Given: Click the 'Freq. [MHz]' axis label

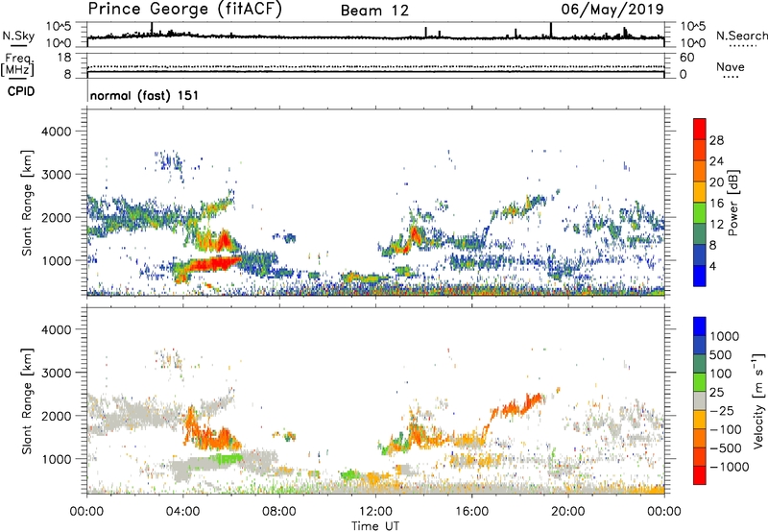Looking at the screenshot, I should [x=17, y=65].
